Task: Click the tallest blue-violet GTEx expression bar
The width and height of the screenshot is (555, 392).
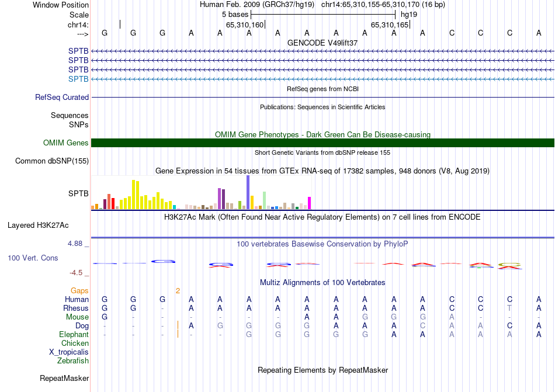Action: tap(248, 192)
